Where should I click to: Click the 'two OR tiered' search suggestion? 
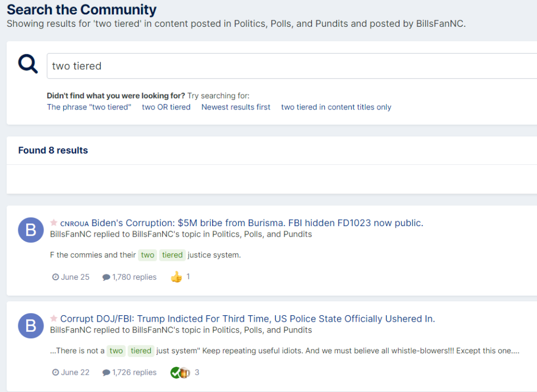click(x=166, y=107)
